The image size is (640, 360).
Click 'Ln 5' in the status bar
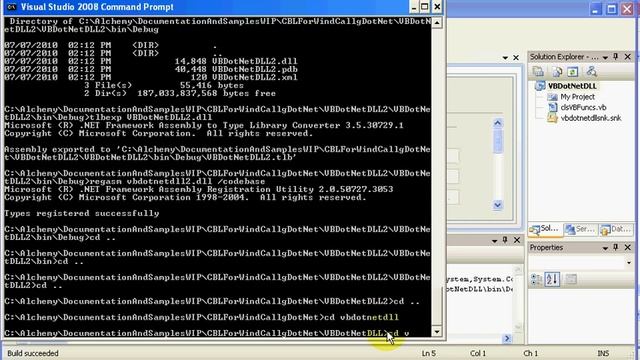click(429, 353)
